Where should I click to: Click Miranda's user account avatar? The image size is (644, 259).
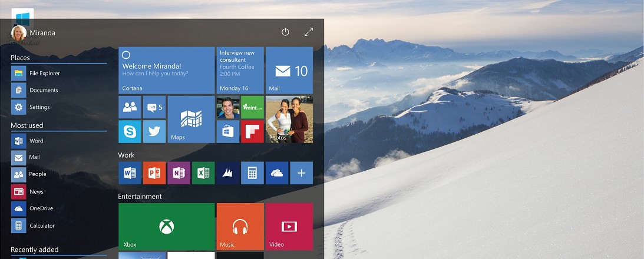point(19,33)
